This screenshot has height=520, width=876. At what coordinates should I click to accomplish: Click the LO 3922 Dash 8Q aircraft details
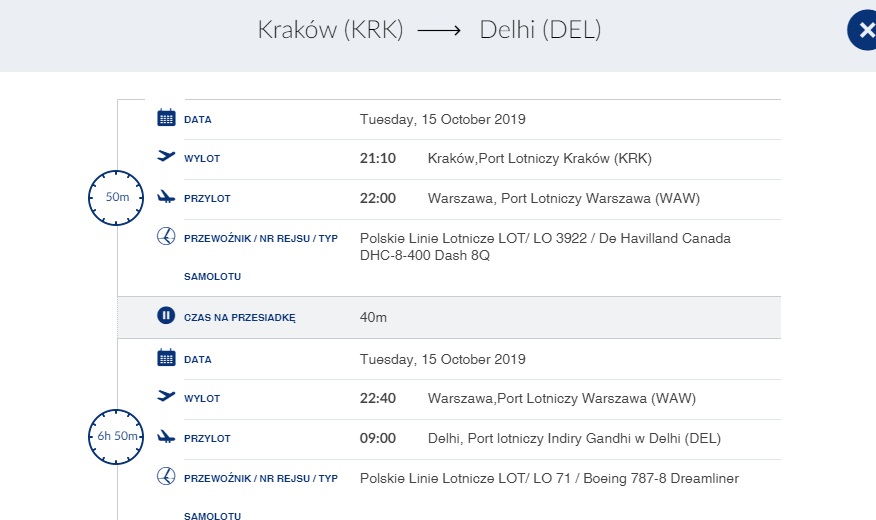tap(545, 247)
